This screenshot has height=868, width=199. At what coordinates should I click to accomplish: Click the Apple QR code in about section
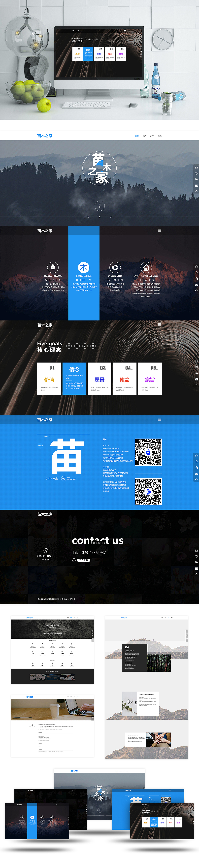coord(148,452)
